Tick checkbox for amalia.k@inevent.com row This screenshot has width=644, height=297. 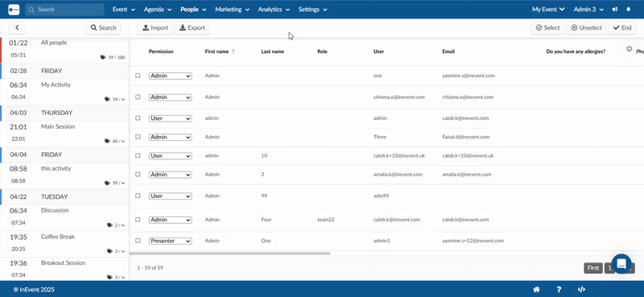click(138, 174)
